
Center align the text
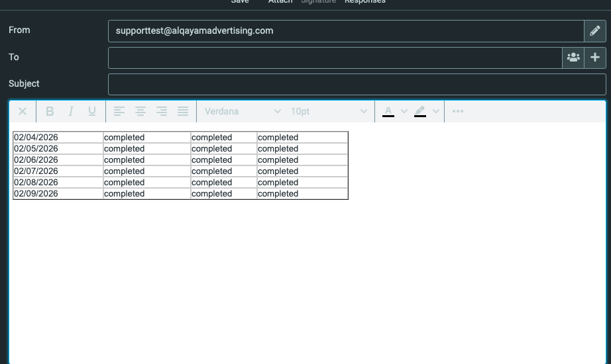[x=140, y=111]
